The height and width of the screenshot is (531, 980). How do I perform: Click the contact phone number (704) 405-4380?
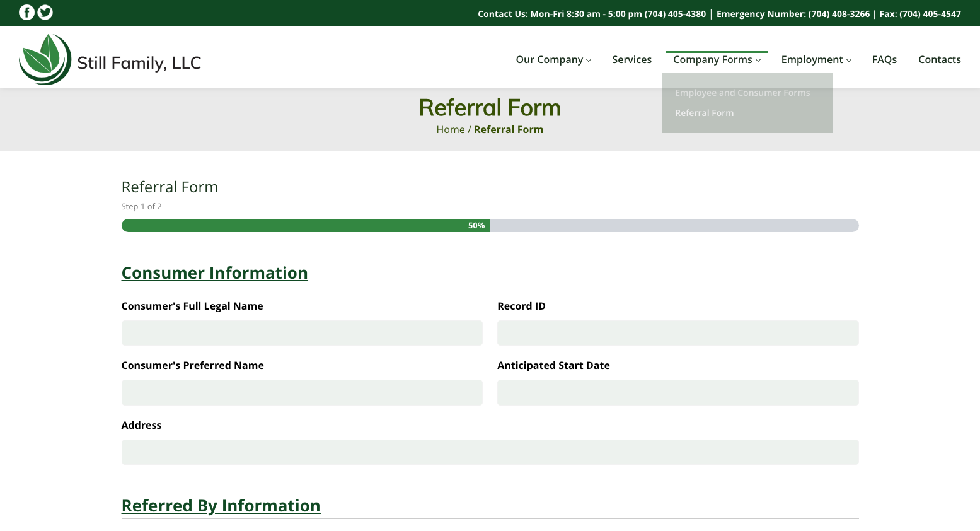[675, 14]
